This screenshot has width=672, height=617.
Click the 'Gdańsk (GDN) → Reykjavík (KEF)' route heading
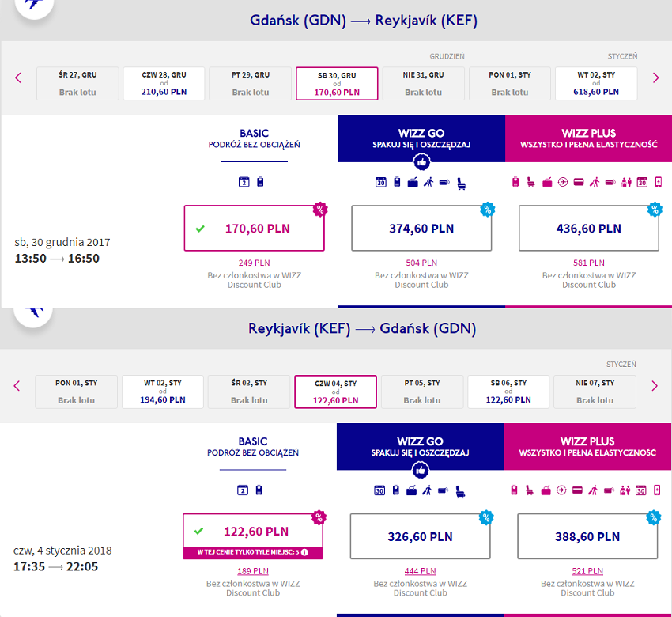364,21
